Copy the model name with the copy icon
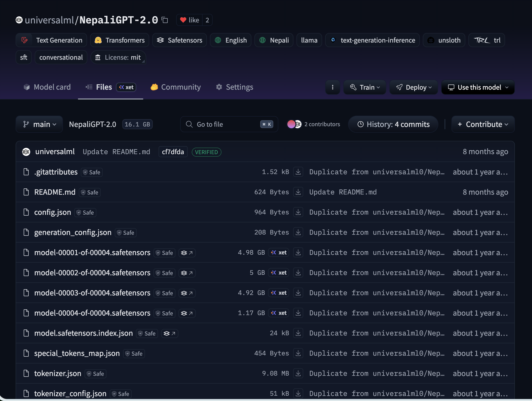532x401 pixels. [x=165, y=20]
